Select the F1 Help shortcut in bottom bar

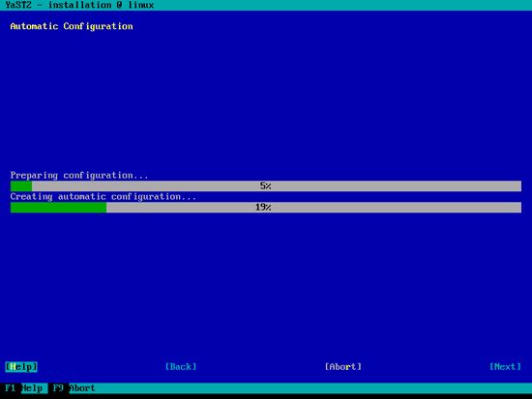(24, 388)
